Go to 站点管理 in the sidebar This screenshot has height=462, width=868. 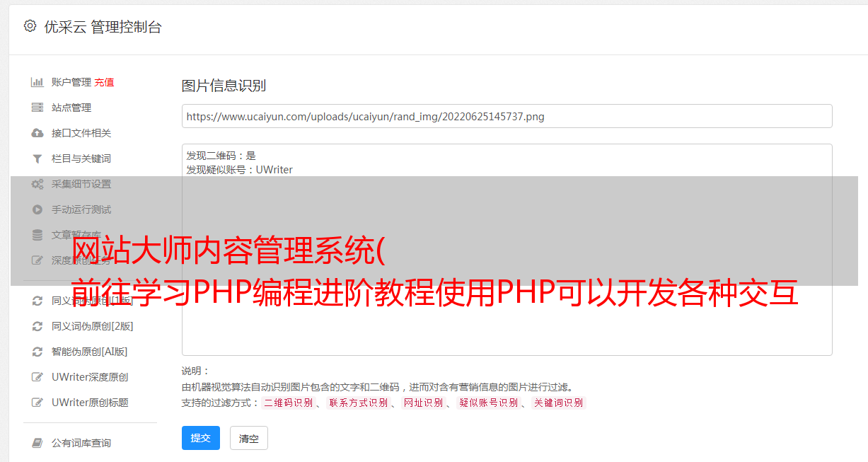click(71, 108)
